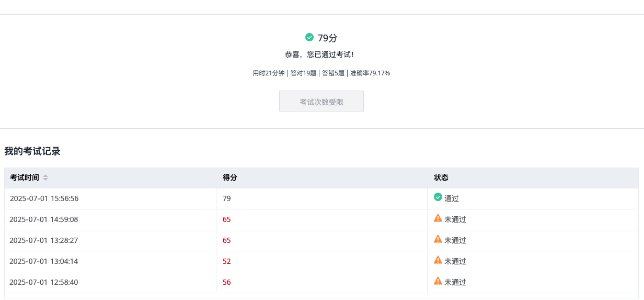Click the red score 56
Image resolution: width=644 pixels, height=300 pixels.
coord(227,282)
